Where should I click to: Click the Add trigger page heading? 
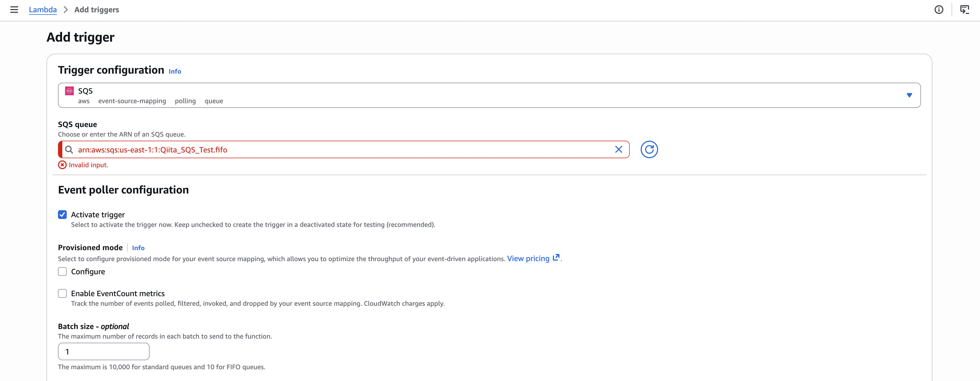[x=80, y=37]
